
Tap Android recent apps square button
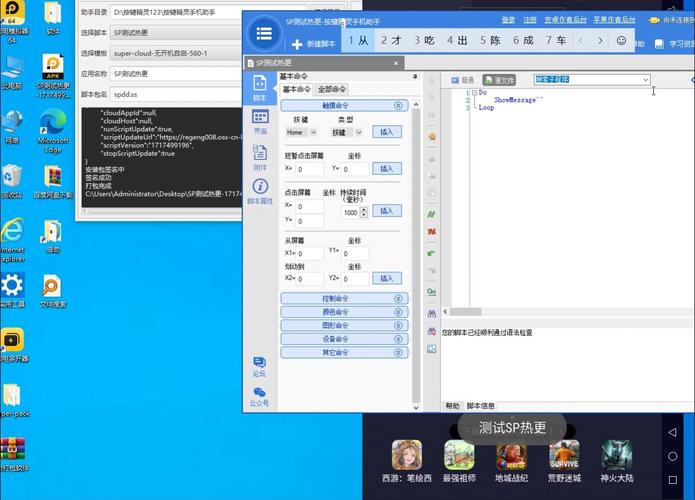[x=672, y=480]
